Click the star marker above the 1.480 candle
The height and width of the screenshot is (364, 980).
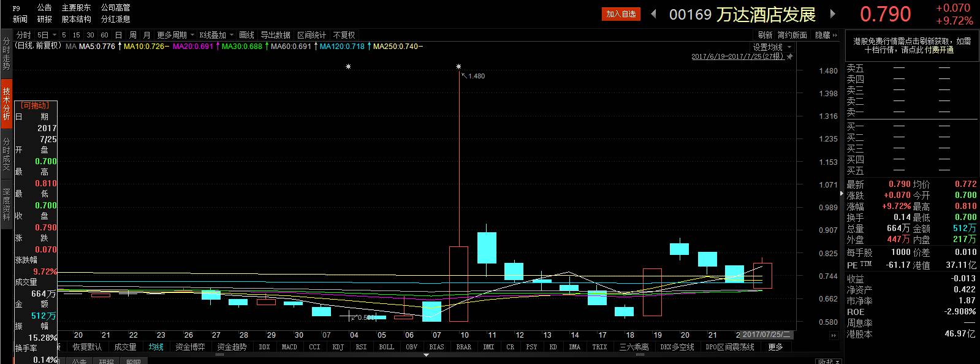(x=458, y=66)
